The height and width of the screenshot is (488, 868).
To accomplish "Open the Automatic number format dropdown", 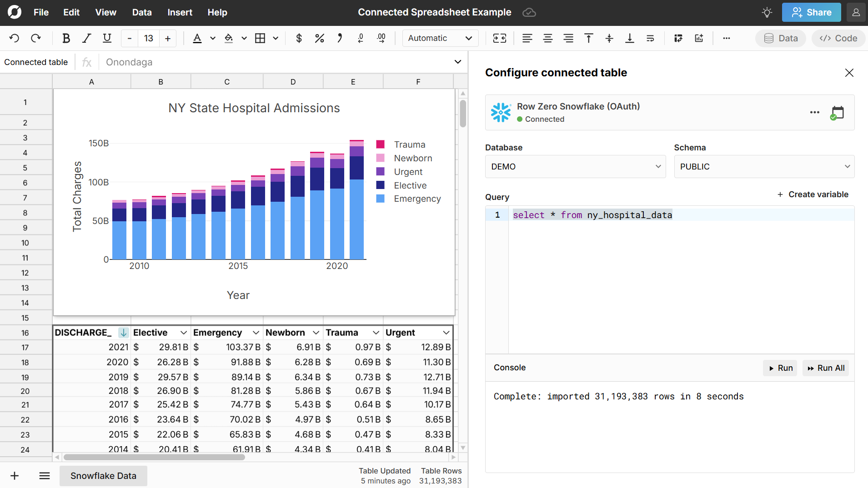I will (440, 38).
